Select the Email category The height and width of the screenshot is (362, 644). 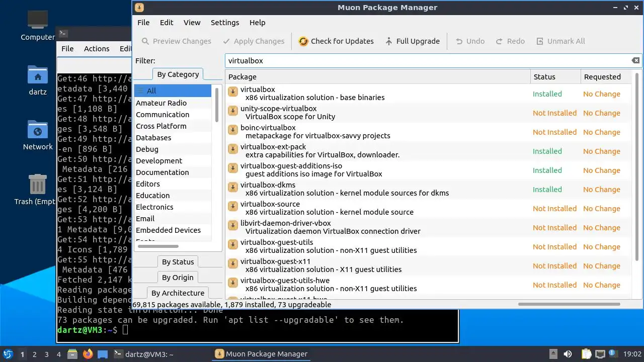tap(173, 219)
